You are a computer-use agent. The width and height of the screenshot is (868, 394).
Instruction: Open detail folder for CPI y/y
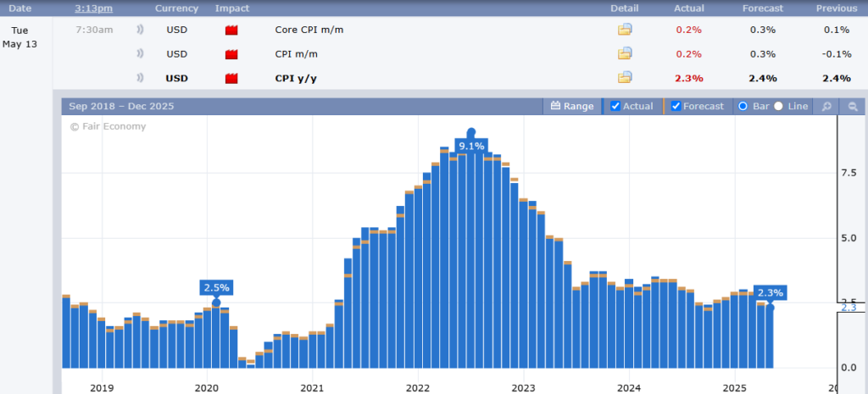click(625, 78)
